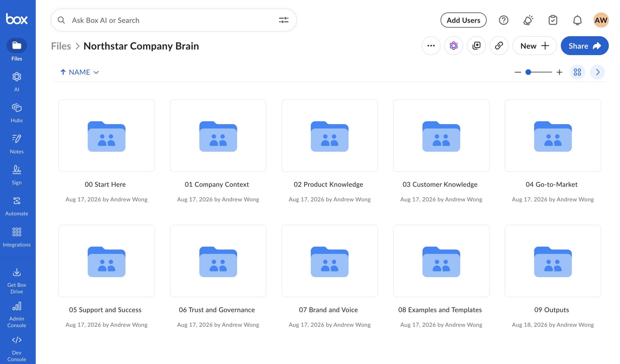Toggle the ascending sort arrow

point(63,72)
